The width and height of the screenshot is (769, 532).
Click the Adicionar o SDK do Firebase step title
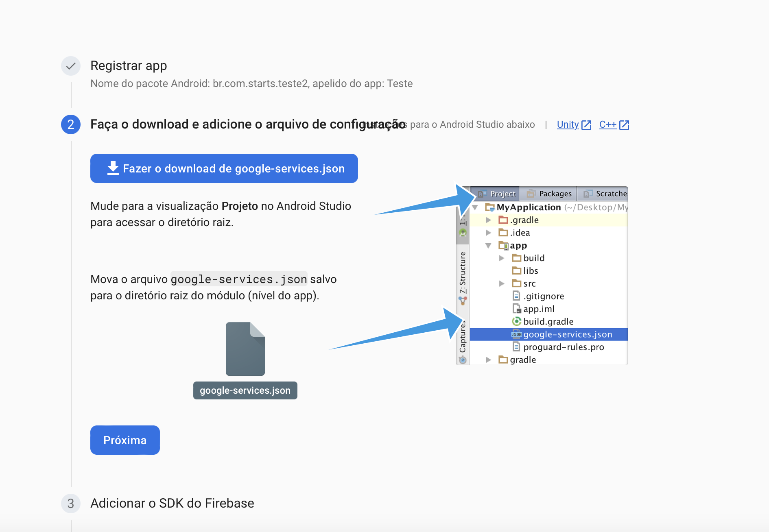[x=172, y=503]
